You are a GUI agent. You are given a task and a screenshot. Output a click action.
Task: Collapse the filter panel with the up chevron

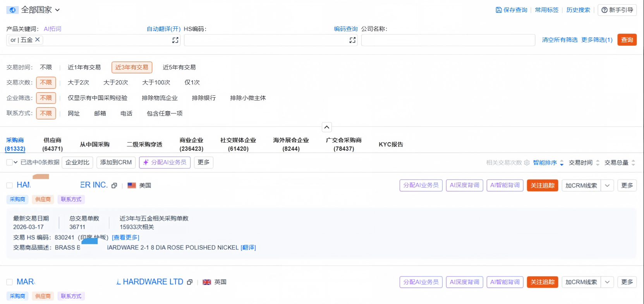327,127
